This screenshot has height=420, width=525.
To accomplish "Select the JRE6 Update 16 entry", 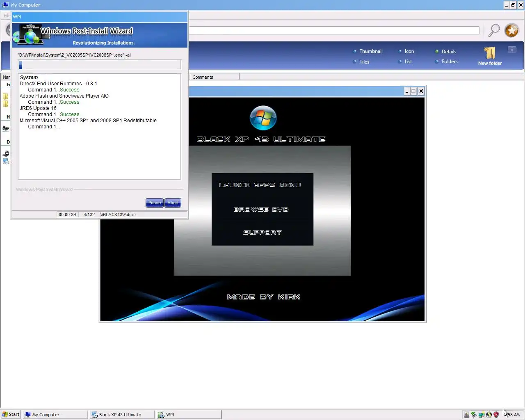I will [x=38, y=108].
